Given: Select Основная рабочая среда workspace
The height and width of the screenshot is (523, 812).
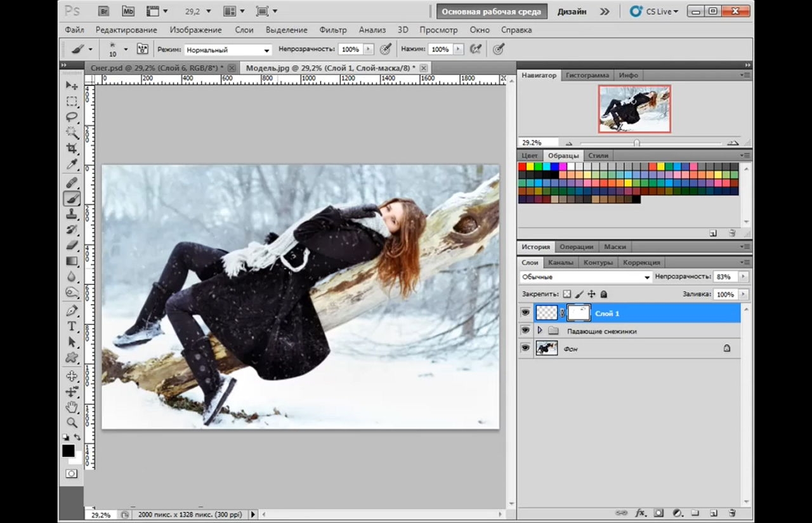Looking at the screenshot, I should tap(492, 11).
